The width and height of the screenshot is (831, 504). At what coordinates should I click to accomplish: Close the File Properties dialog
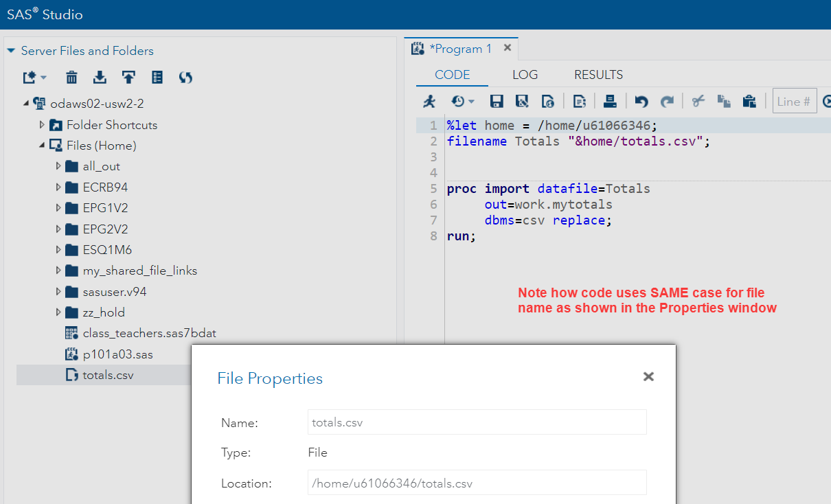(x=648, y=376)
